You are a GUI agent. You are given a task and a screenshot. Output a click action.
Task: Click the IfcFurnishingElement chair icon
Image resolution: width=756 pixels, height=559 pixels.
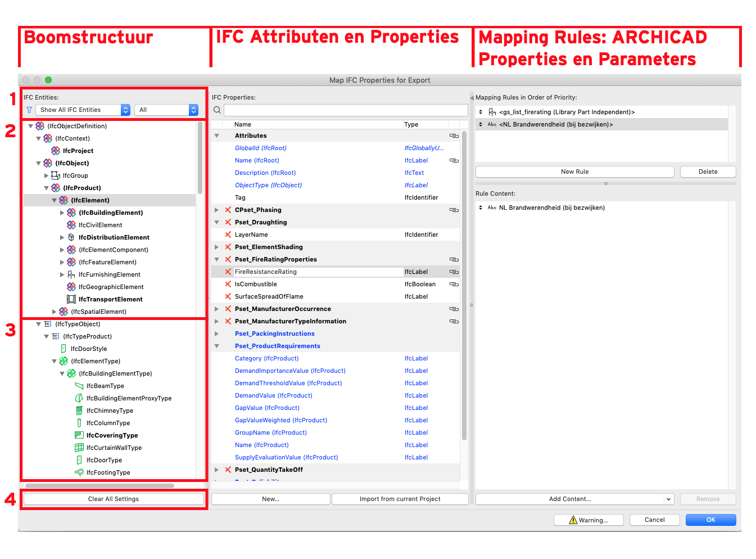[x=71, y=274]
